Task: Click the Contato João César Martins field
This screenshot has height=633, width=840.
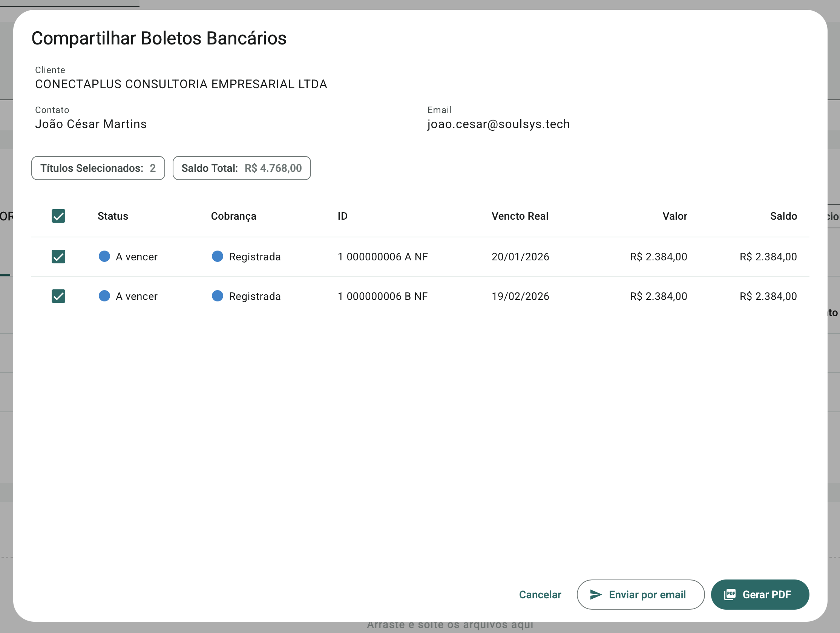Action: point(91,124)
